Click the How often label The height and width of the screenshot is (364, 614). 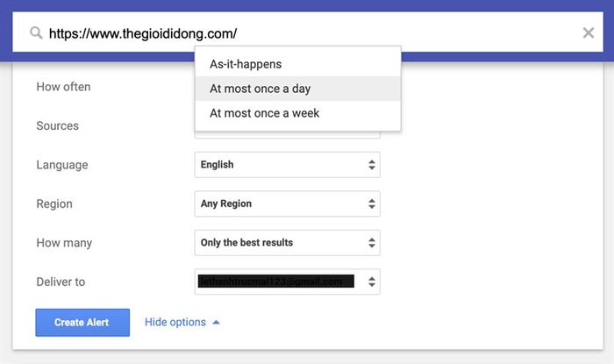coord(63,87)
